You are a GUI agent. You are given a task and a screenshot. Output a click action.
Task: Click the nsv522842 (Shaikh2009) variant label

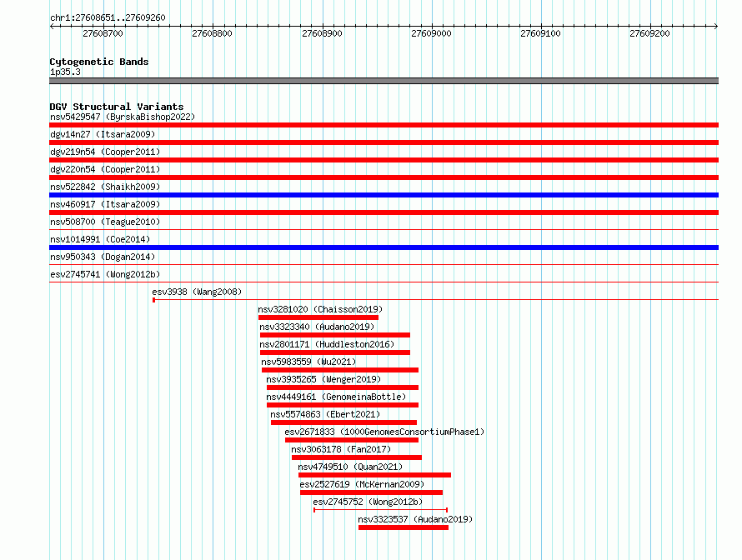[x=105, y=187]
